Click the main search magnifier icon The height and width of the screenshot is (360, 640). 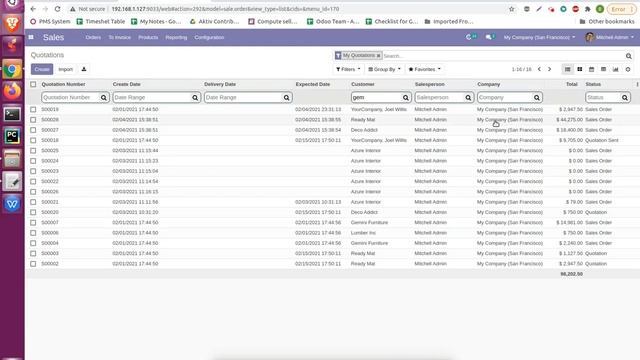629,56
